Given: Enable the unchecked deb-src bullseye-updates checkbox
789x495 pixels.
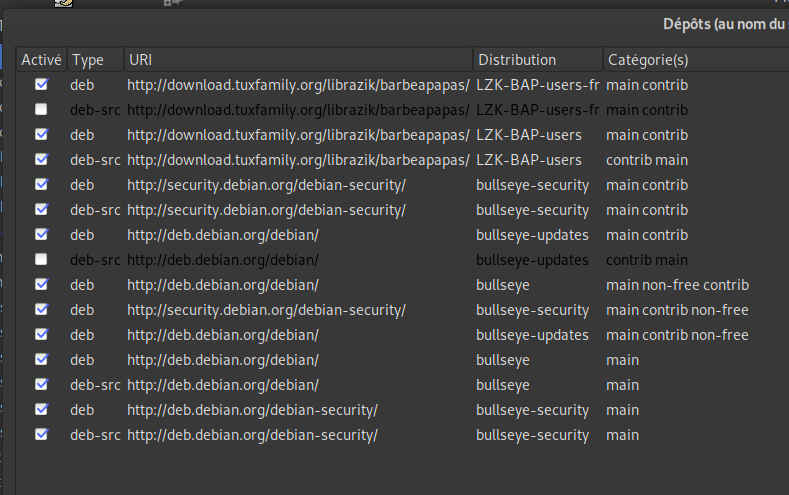Looking at the screenshot, I should pyautogui.click(x=41, y=260).
